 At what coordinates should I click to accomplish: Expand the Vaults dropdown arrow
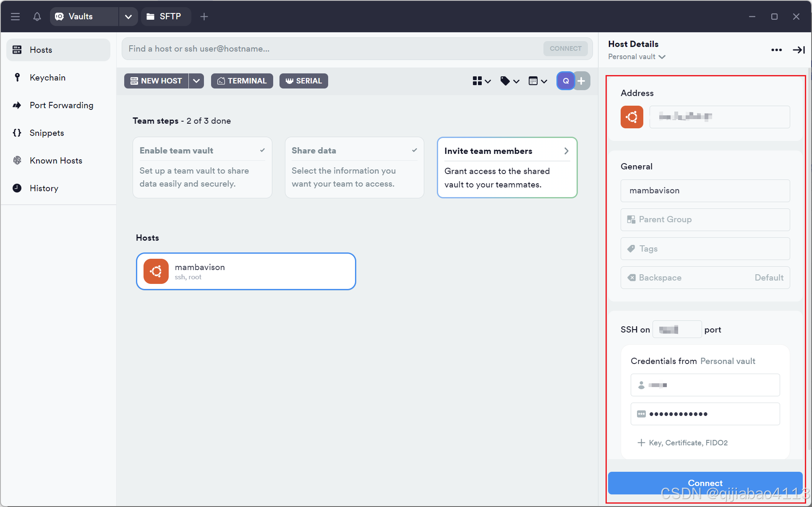click(128, 17)
